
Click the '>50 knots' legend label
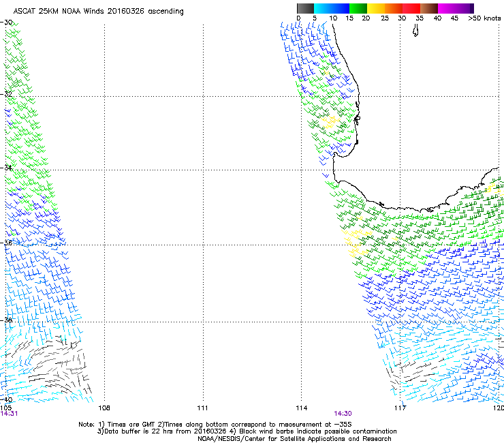click(x=484, y=18)
